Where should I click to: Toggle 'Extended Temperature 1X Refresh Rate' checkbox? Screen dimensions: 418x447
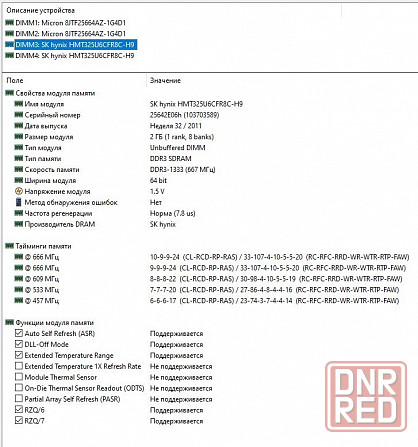click(x=19, y=366)
